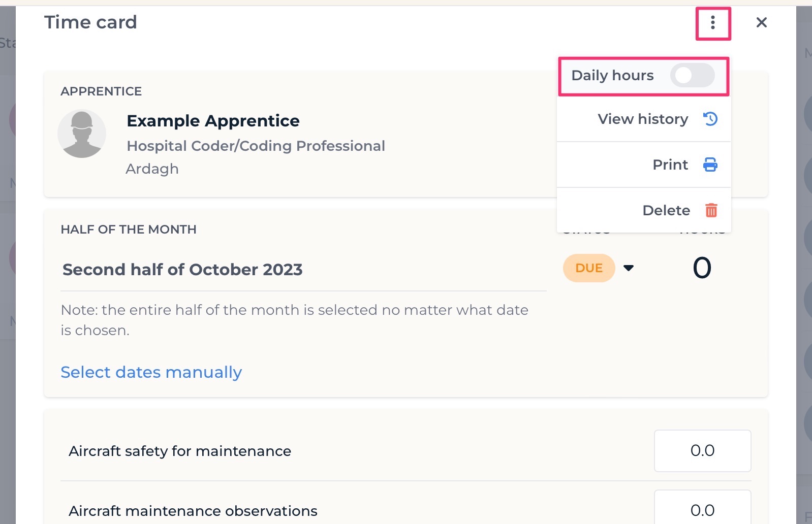Click the View history clock icon
Viewport: 812px width, 524px height.
tap(710, 119)
